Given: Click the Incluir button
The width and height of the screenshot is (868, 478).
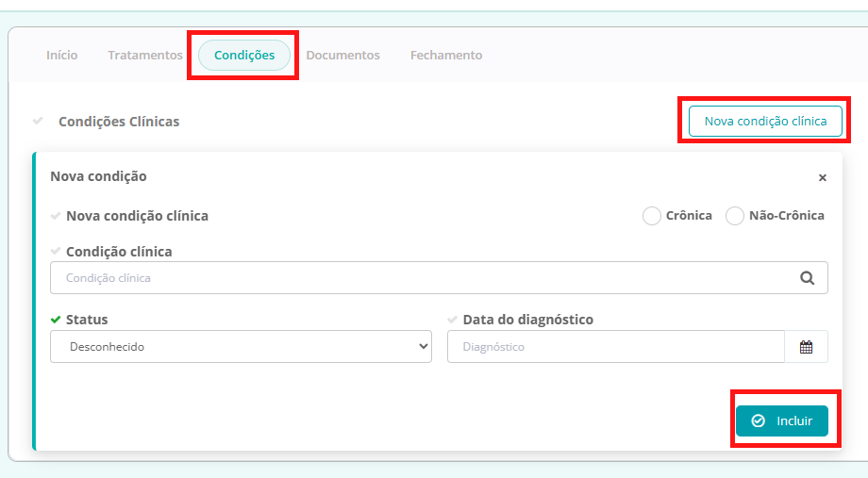Looking at the screenshot, I should click(x=782, y=420).
